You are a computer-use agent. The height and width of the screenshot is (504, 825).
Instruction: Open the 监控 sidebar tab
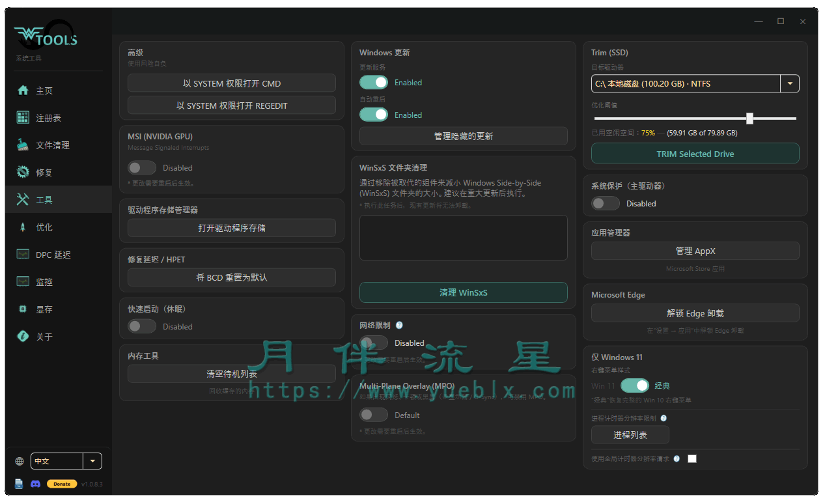point(59,282)
